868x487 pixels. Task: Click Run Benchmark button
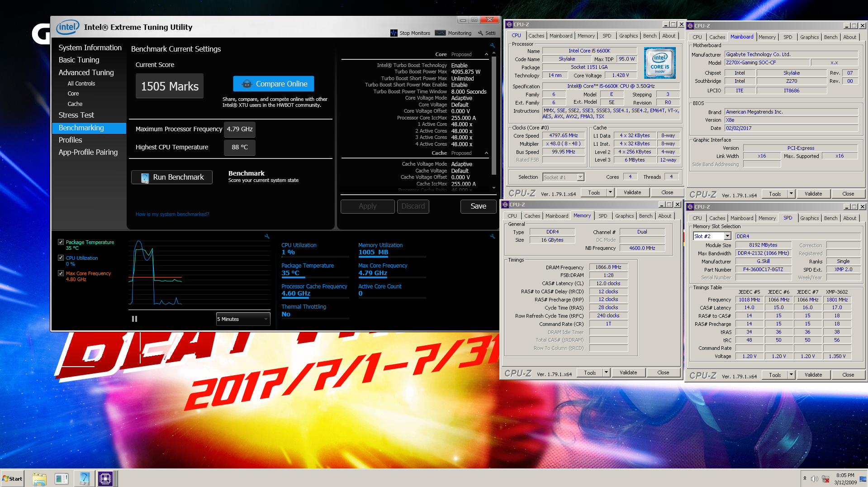pyautogui.click(x=172, y=177)
